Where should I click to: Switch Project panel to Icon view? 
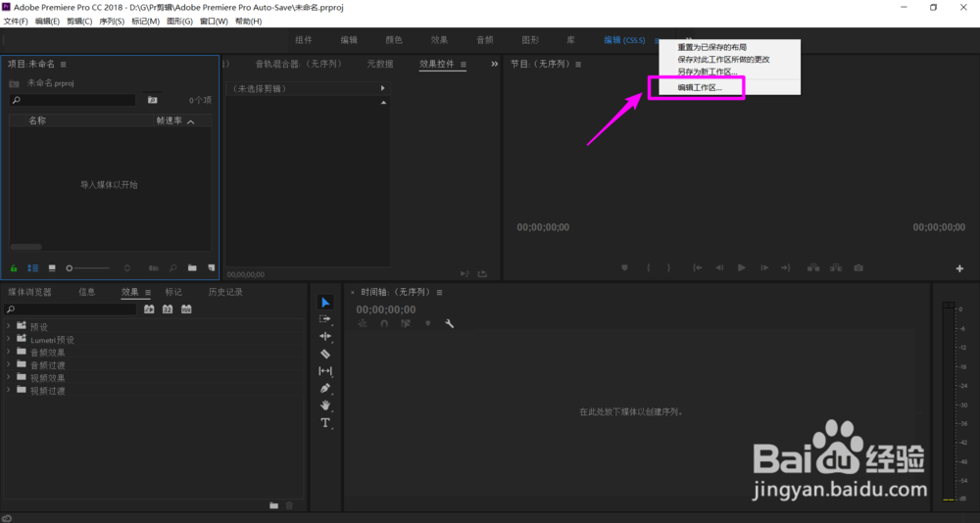[x=52, y=268]
